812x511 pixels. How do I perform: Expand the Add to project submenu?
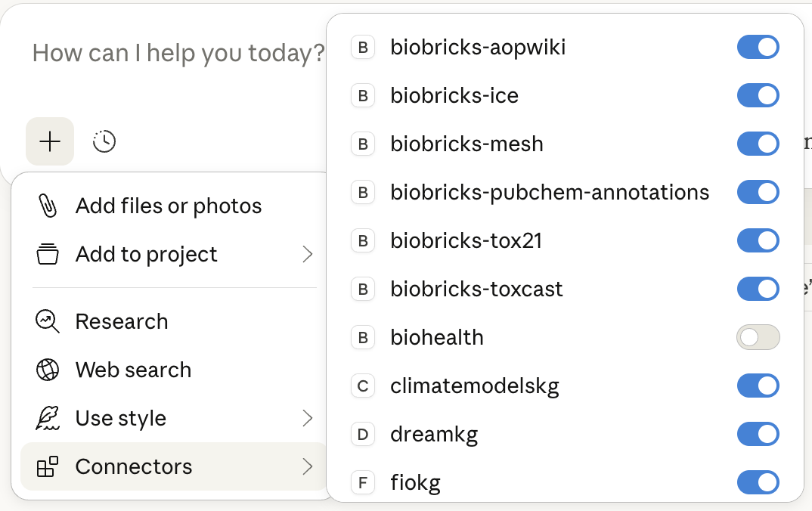pyautogui.click(x=308, y=254)
